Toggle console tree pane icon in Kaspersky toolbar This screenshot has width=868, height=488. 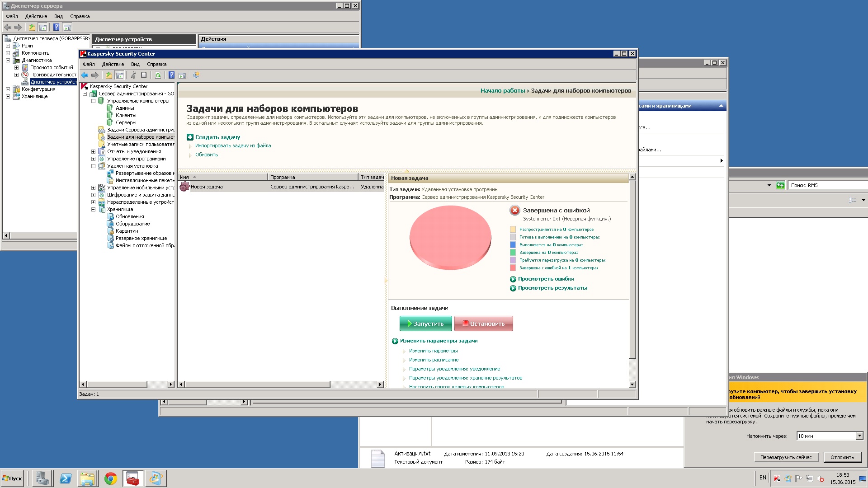tap(120, 75)
